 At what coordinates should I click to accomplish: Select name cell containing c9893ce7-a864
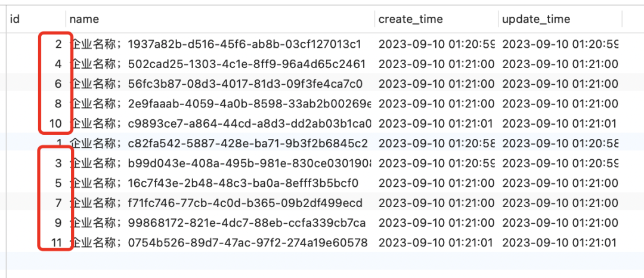coord(217,123)
